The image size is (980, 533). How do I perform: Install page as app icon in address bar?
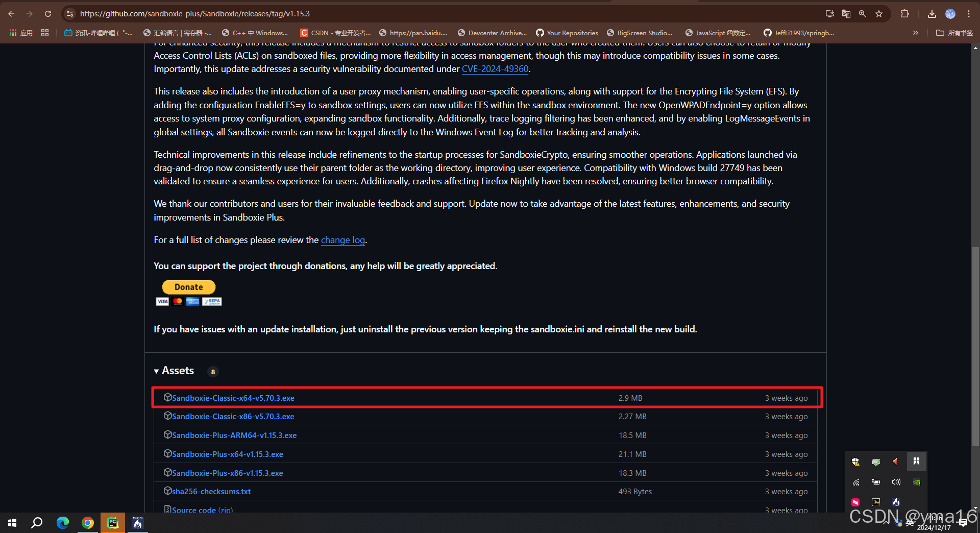(829, 14)
